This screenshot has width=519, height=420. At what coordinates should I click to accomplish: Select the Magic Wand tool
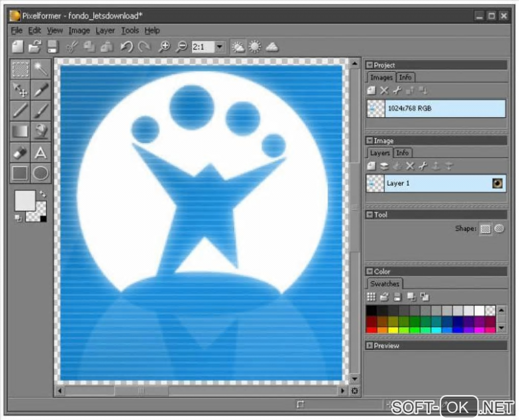[41, 69]
